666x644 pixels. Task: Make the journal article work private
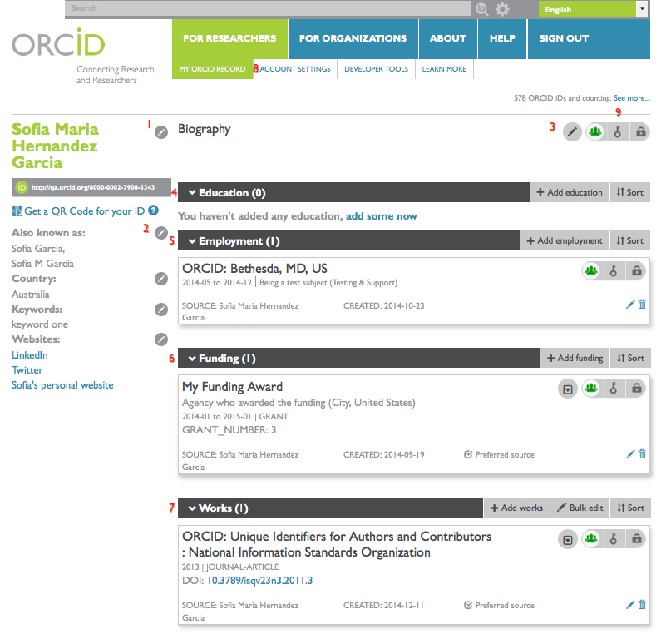pyautogui.click(x=636, y=539)
